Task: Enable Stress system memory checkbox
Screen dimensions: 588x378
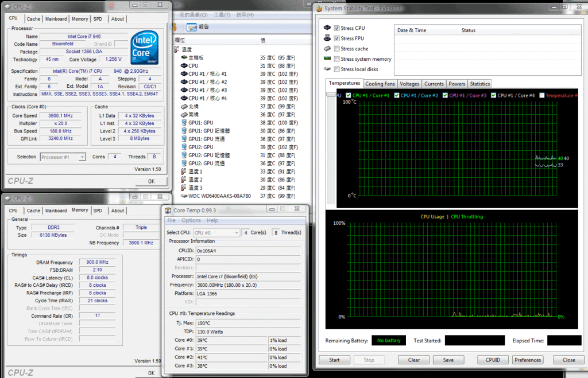Action: [336, 59]
